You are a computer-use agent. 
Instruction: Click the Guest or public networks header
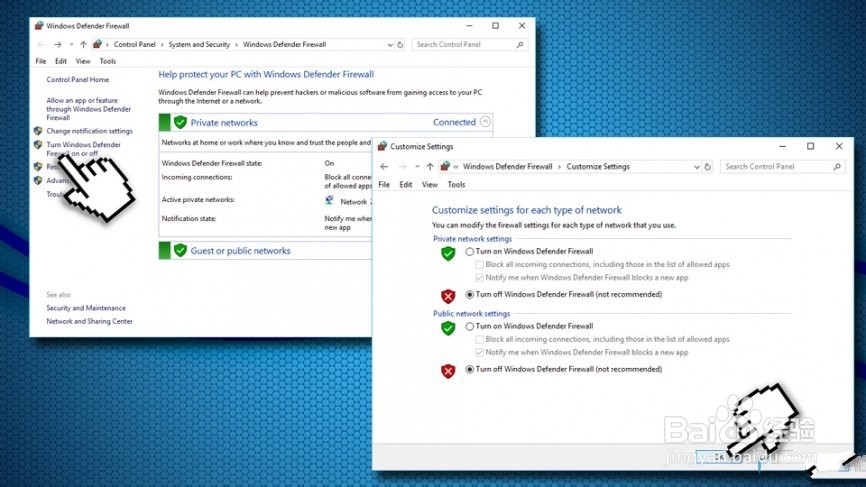click(240, 251)
